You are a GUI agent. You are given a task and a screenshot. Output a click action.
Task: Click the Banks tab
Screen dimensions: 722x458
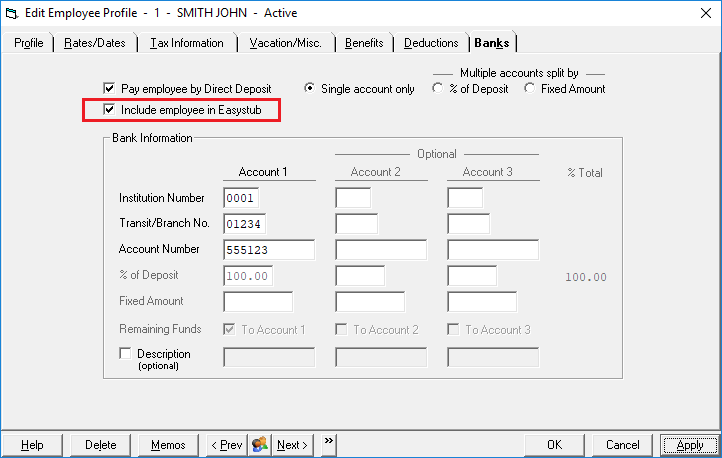[492, 43]
